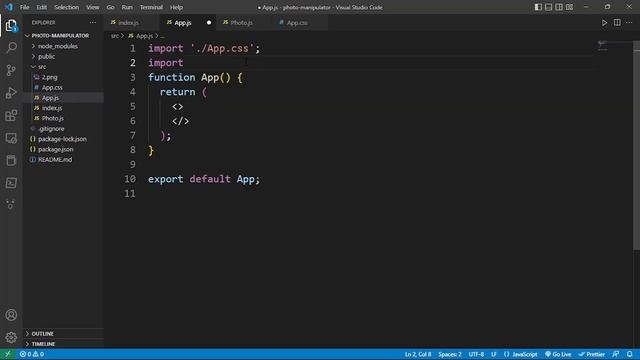Click Prettier in status bar
Image resolution: width=640 pixels, height=360 pixels.
[x=592, y=354]
